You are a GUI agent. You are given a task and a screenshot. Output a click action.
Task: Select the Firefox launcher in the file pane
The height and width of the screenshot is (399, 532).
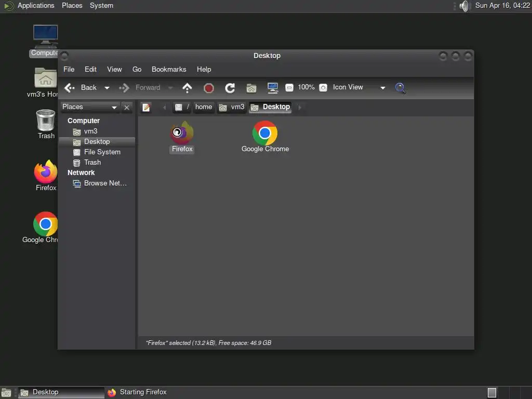click(x=182, y=137)
